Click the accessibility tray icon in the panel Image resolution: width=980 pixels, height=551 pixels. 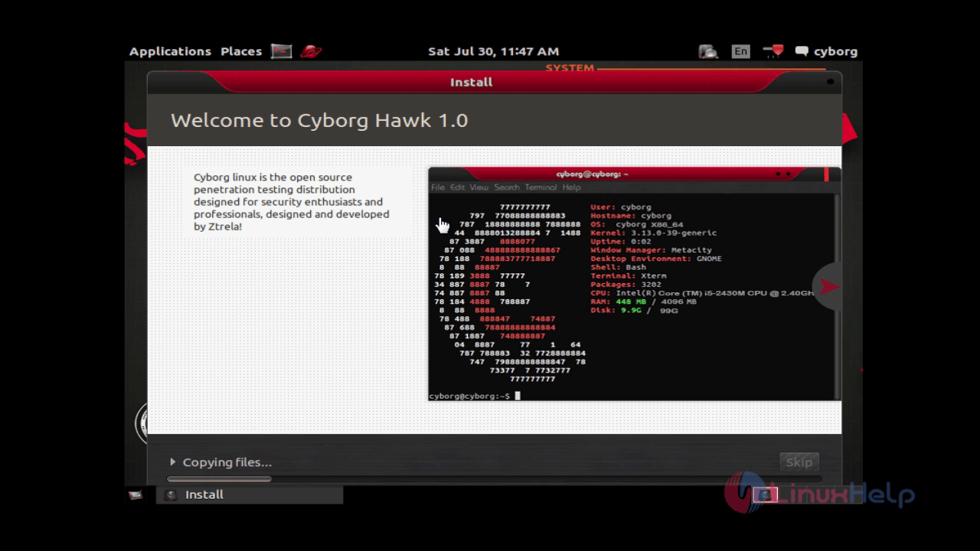[708, 51]
